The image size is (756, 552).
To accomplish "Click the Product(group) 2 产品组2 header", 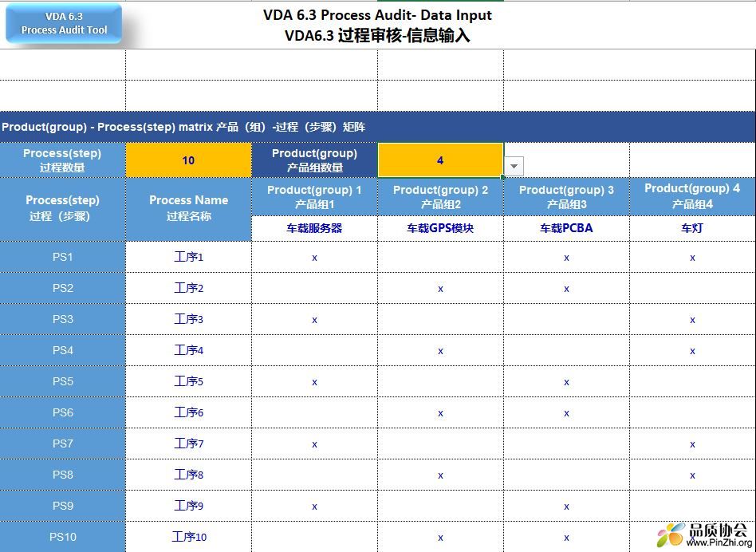I will [x=440, y=197].
